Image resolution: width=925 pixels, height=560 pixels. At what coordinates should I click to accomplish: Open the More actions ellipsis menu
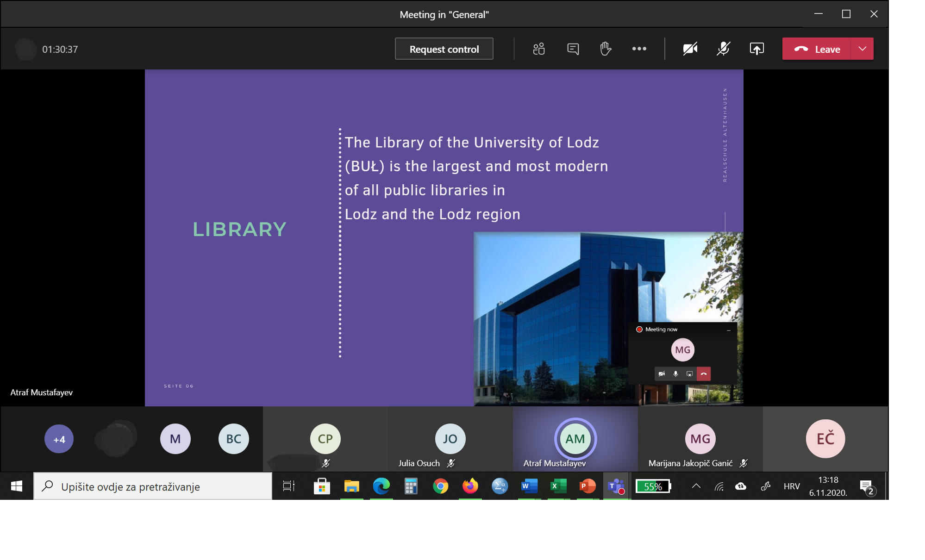click(639, 49)
